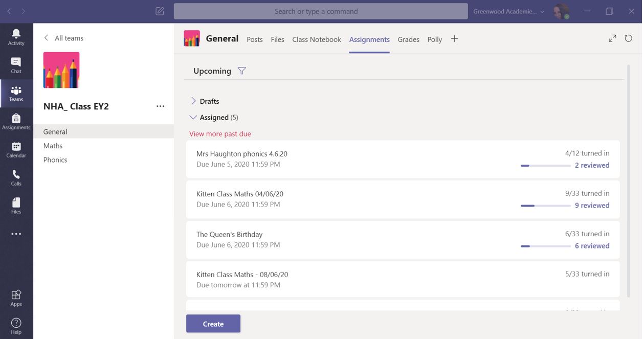
Task: Click the View more past due link
Action: point(220,134)
